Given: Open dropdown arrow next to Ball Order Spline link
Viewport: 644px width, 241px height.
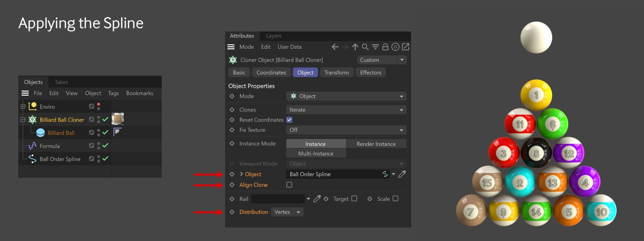Looking at the screenshot, I should click(x=393, y=174).
